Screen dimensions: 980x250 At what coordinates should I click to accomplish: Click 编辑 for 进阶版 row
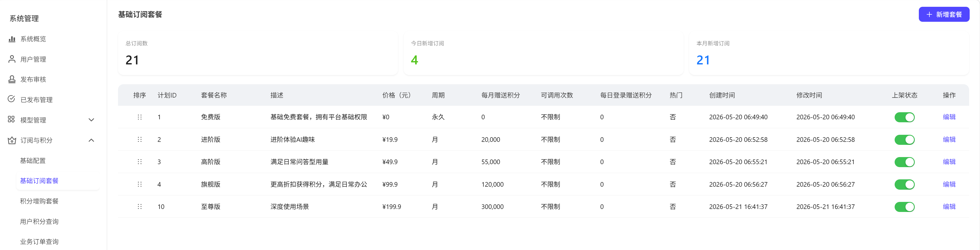click(949, 139)
